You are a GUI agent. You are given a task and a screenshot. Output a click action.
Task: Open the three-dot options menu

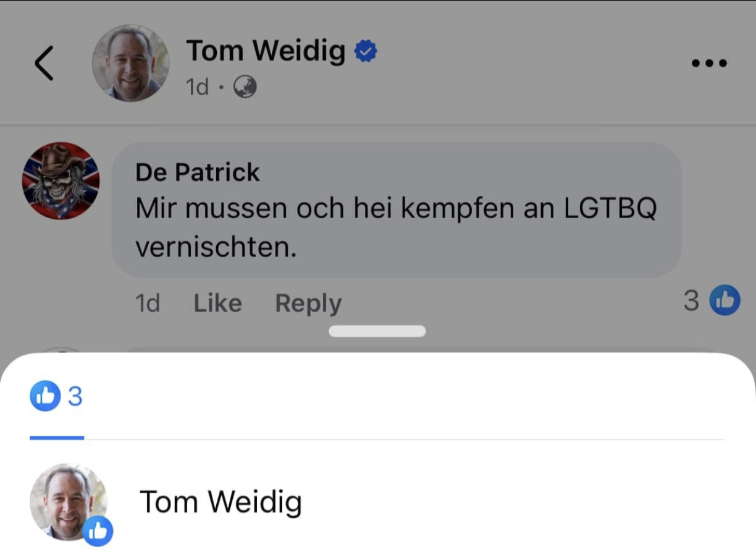click(x=709, y=63)
